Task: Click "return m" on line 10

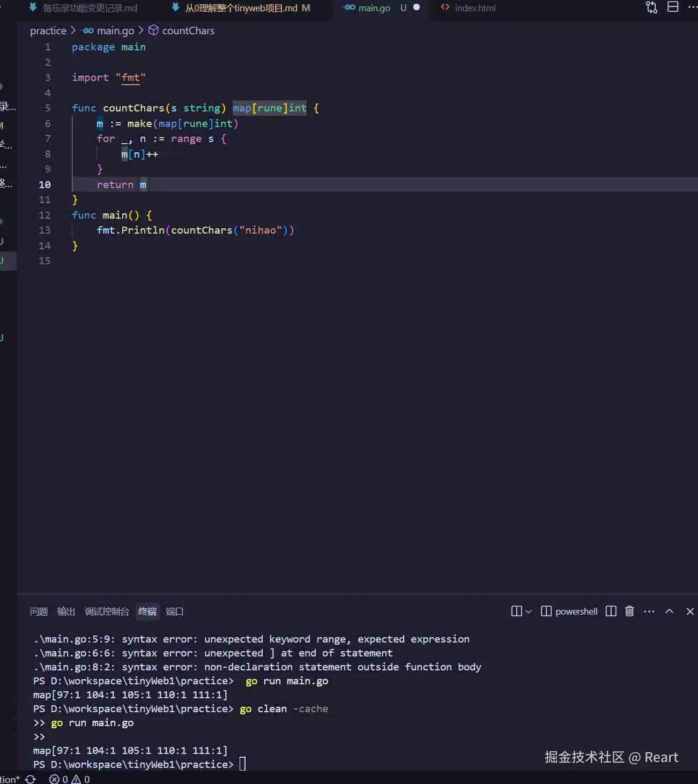Action: click(x=121, y=185)
